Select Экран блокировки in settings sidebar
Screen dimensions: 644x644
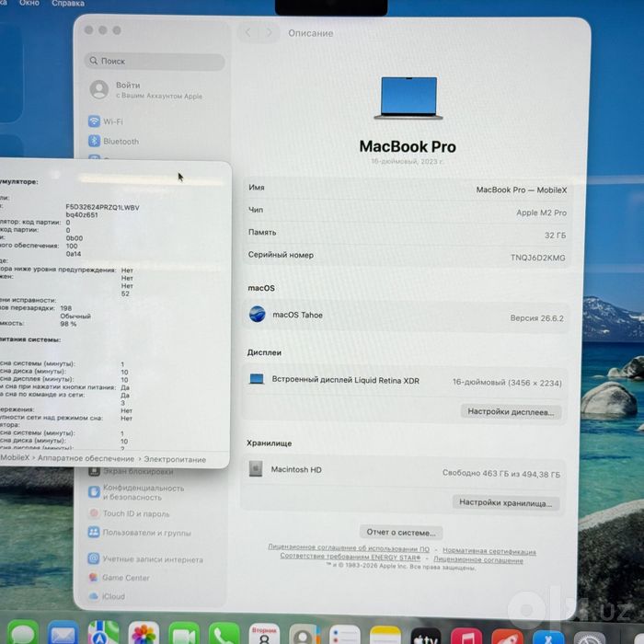(131, 471)
